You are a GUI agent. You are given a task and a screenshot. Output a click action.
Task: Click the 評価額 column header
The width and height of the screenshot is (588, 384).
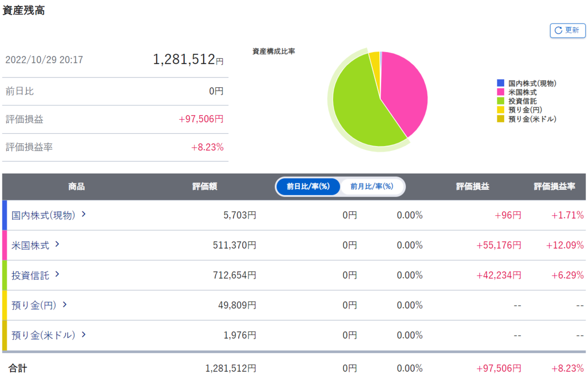pos(205,187)
